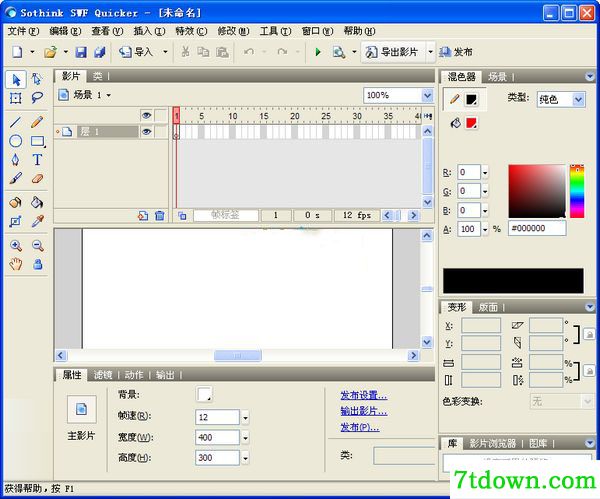Screen dimensions: 600x499
Task: Click the 导出影片 toolbar button
Action: [x=393, y=52]
